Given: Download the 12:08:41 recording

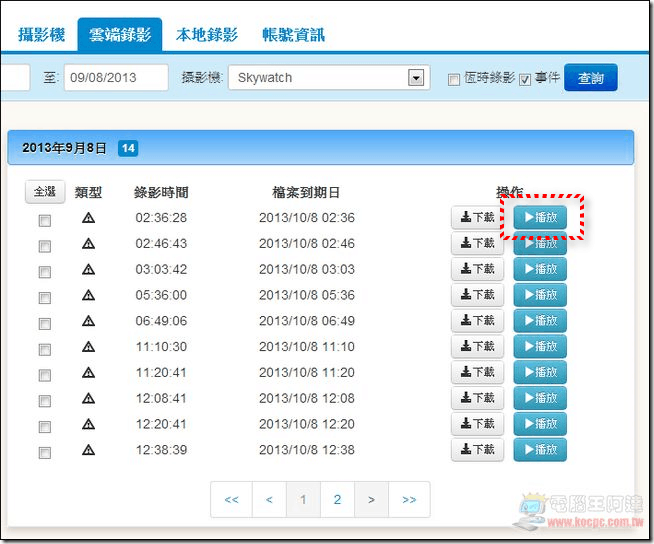Looking at the screenshot, I should point(477,398).
